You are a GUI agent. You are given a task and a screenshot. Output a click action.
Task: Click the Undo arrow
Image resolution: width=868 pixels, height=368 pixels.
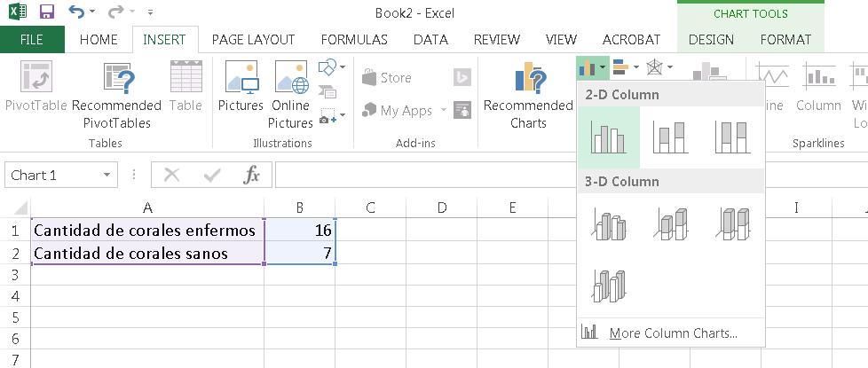point(76,12)
